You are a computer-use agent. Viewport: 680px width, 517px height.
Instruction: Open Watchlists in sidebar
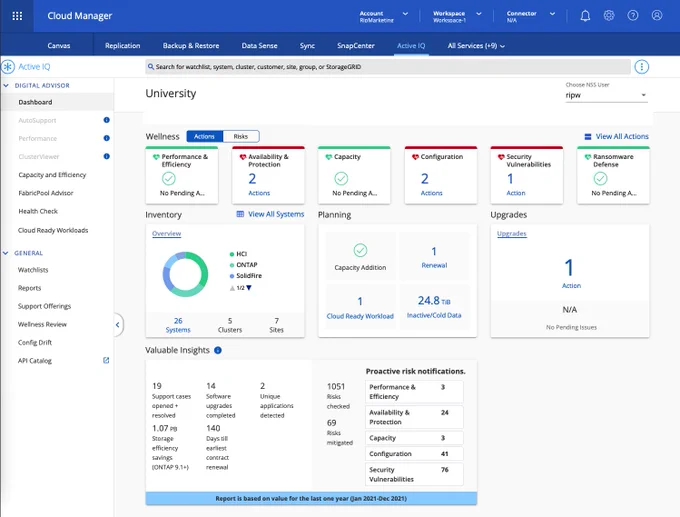pyautogui.click(x=33, y=270)
